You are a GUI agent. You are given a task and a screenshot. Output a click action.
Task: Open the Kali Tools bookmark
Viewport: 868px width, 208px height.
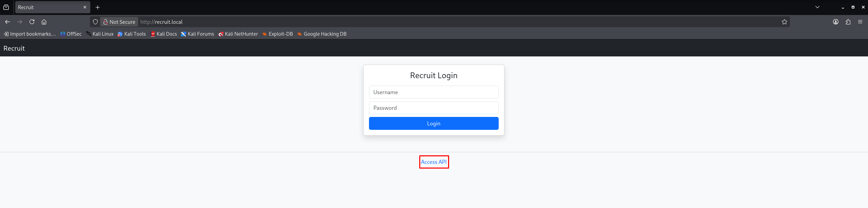(x=132, y=34)
